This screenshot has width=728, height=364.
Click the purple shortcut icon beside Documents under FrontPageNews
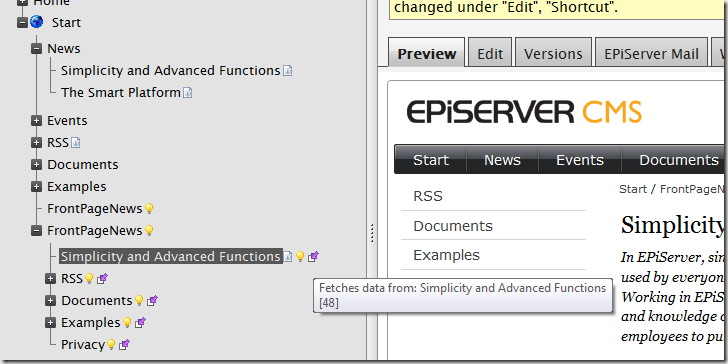click(152, 300)
